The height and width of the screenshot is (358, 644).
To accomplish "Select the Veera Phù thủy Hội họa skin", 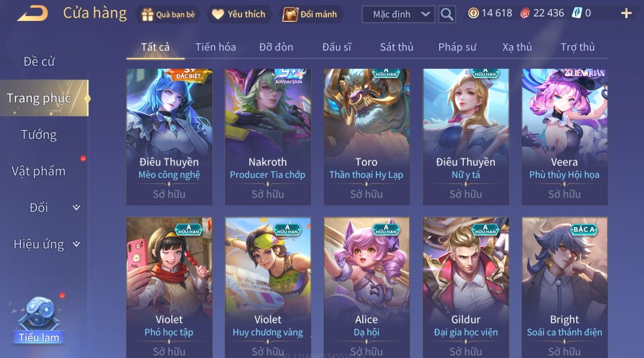I will (x=564, y=137).
